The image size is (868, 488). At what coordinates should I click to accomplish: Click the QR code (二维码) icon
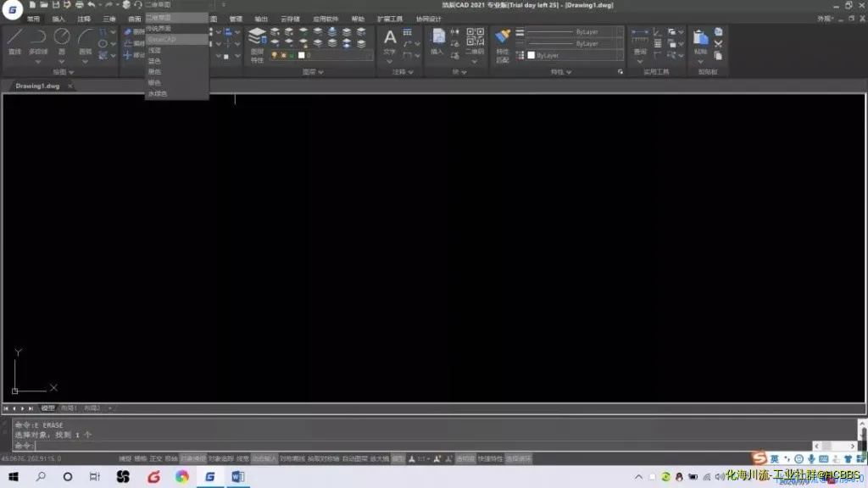pyautogui.click(x=475, y=41)
